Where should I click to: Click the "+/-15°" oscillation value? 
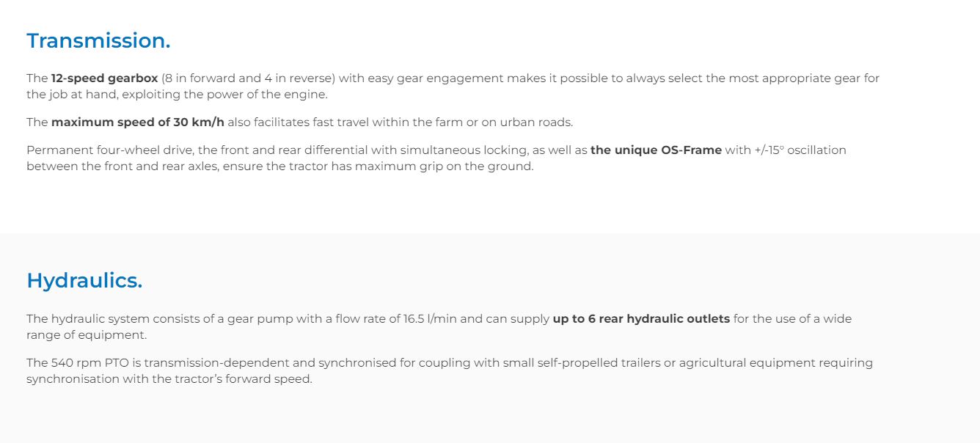pyautogui.click(x=769, y=150)
